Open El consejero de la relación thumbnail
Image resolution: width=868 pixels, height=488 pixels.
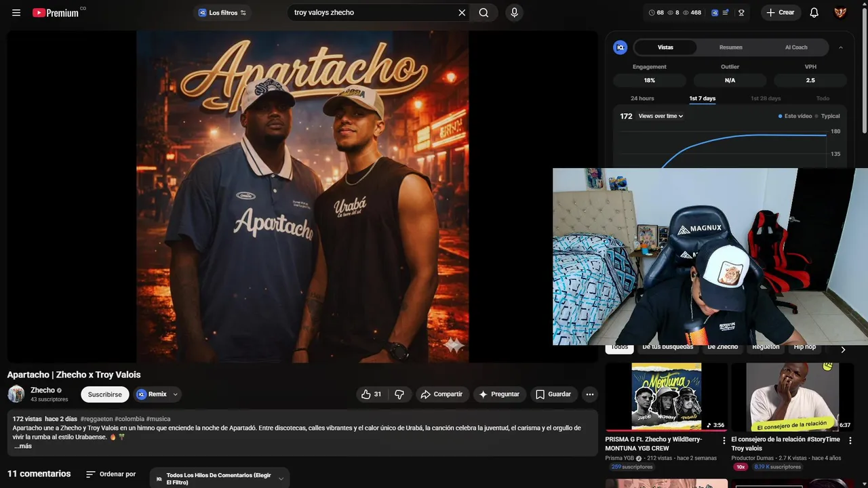[792, 396]
